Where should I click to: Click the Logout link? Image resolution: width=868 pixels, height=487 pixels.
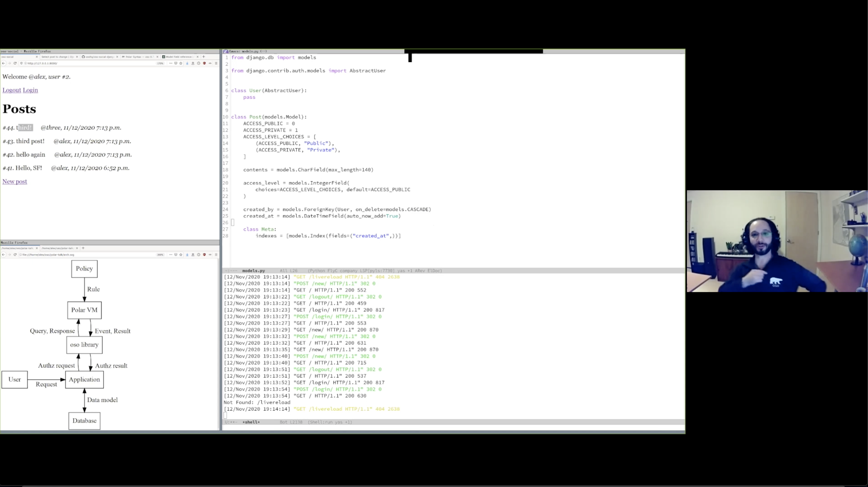[11, 90]
